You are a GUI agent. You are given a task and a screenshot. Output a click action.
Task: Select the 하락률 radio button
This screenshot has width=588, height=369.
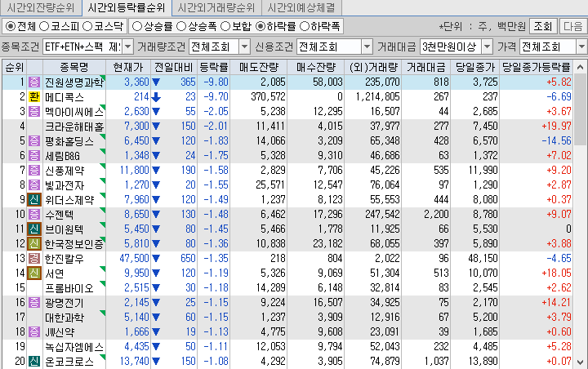pos(261,26)
